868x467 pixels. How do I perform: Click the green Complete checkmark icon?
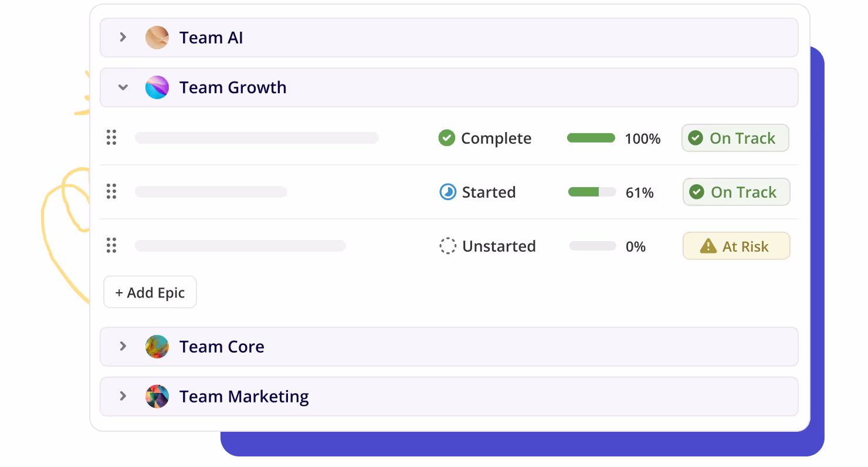(447, 138)
